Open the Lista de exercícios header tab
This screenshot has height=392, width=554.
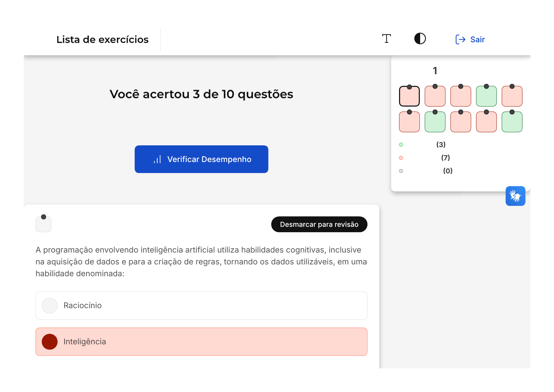pos(102,39)
